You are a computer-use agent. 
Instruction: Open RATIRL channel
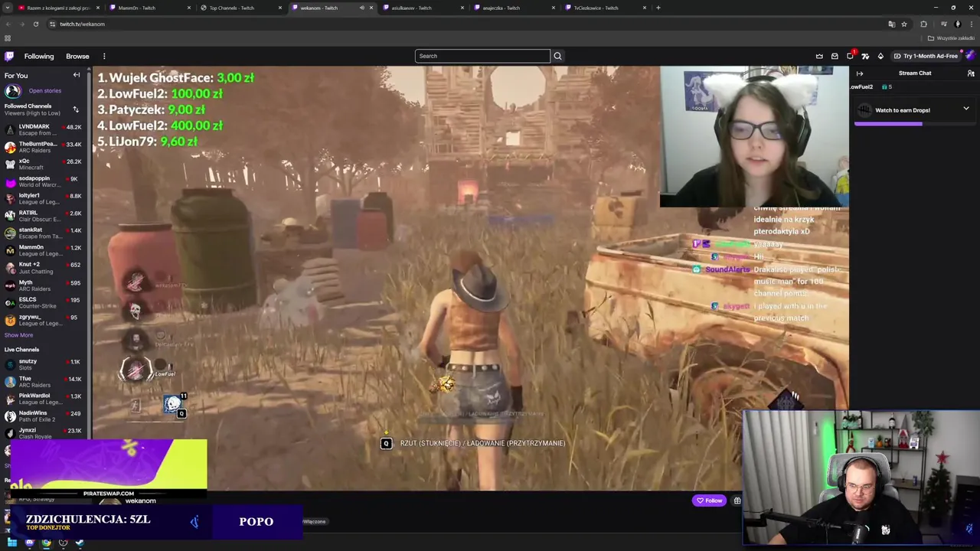pos(43,216)
